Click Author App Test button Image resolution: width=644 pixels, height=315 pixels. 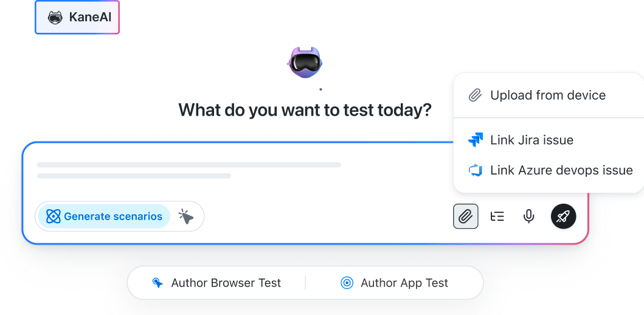click(x=404, y=283)
